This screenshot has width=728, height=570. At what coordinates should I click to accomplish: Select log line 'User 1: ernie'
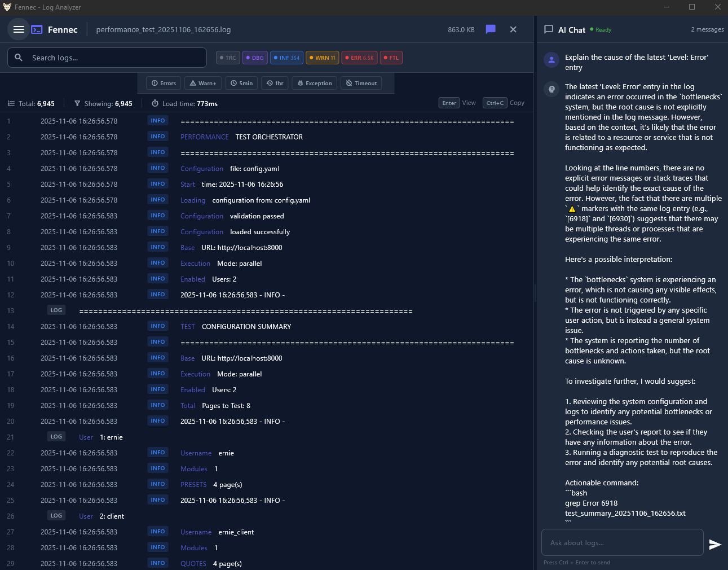pyautogui.click(x=267, y=437)
